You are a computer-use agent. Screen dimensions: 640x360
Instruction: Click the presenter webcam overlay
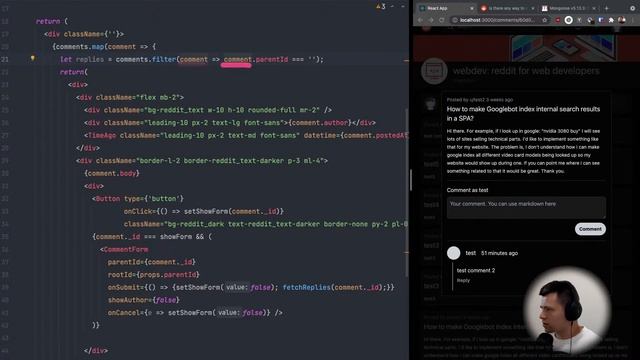tap(568, 310)
